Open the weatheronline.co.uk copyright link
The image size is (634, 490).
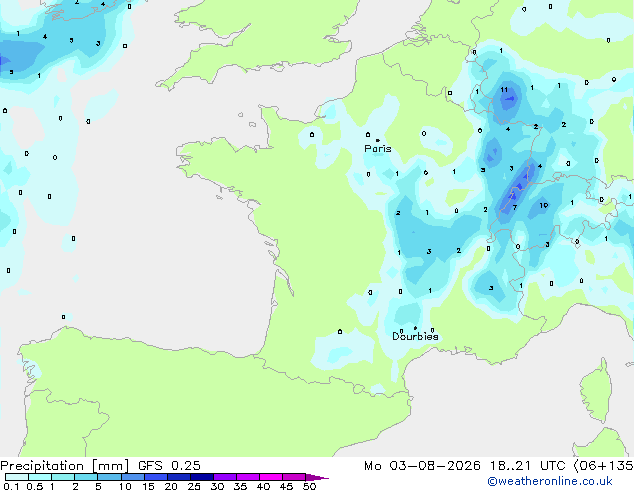pos(550,481)
